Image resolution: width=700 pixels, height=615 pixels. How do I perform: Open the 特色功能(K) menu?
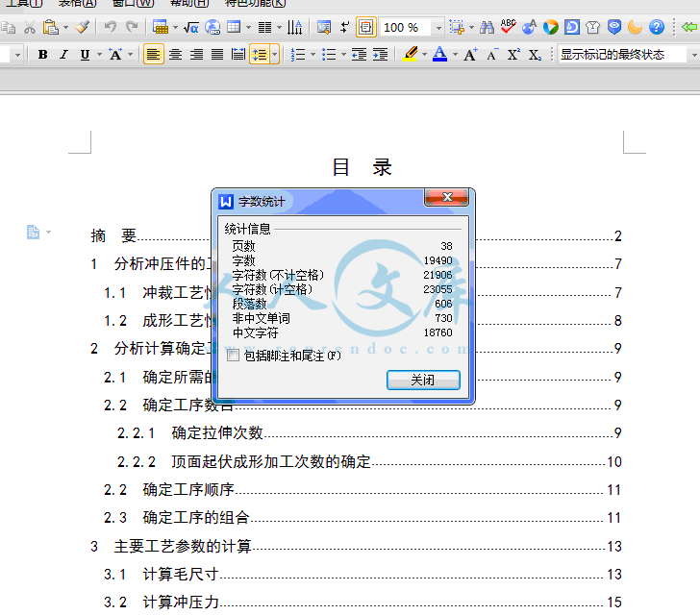[256, 4]
